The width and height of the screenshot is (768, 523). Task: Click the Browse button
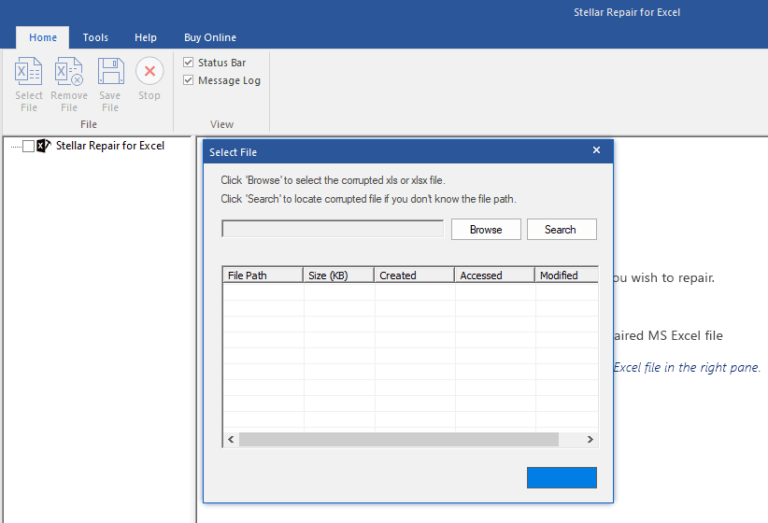(486, 229)
